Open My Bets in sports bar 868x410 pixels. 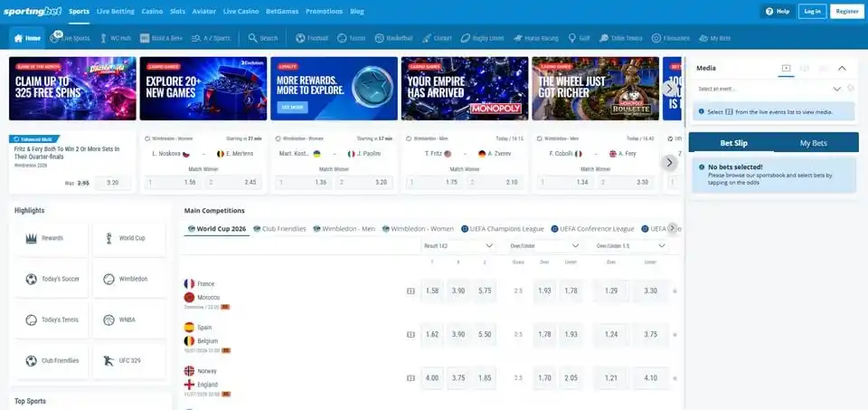pos(714,38)
